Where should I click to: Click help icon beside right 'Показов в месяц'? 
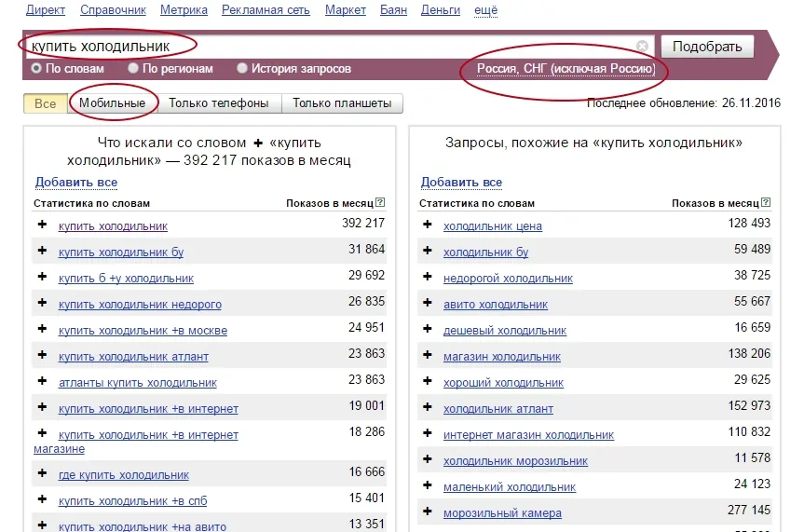766,203
